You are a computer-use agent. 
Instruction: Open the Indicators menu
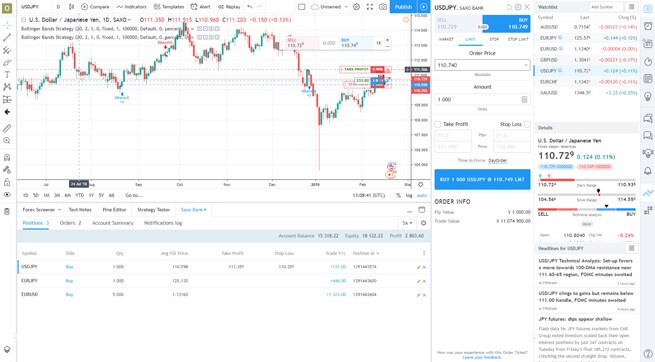click(x=132, y=7)
